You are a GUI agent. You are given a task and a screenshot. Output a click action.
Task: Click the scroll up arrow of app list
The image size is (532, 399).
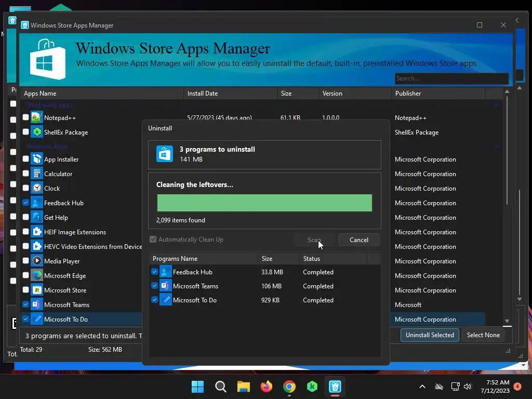point(507,91)
